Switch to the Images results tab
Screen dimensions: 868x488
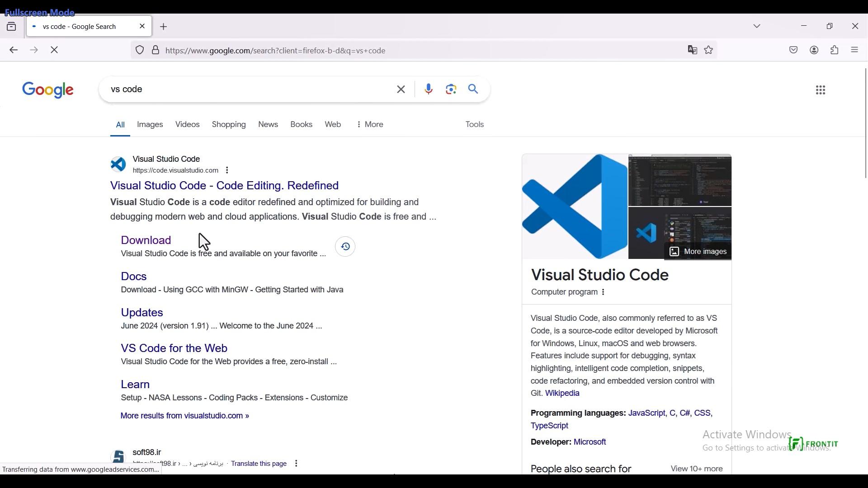[x=150, y=125]
